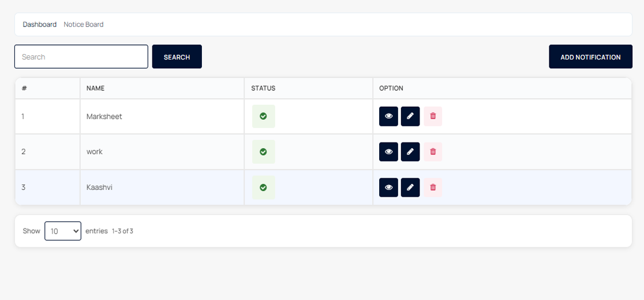Open the Show entries dropdown

coord(63,231)
